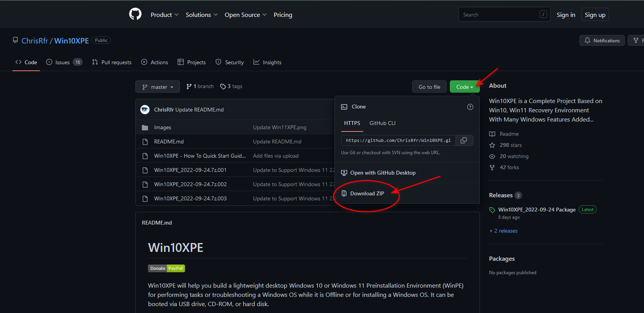Open the clone help question mark icon
644x313 pixels.
pyautogui.click(x=470, y=107)
